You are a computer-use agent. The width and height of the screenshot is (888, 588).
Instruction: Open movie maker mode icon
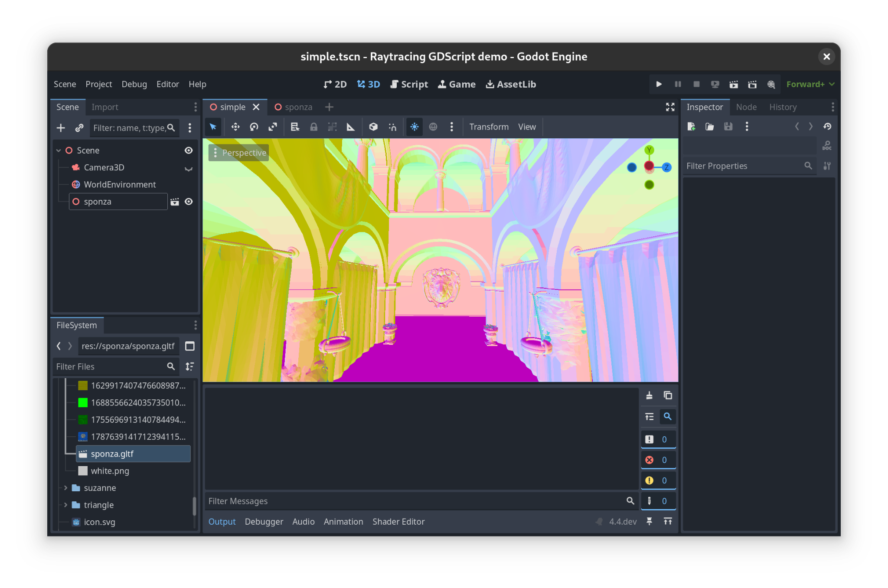coord(771,84)
